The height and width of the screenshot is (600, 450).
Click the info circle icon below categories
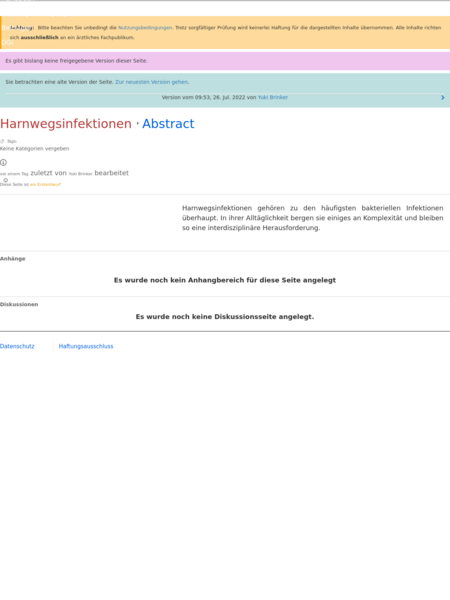(x=3, y=163)
